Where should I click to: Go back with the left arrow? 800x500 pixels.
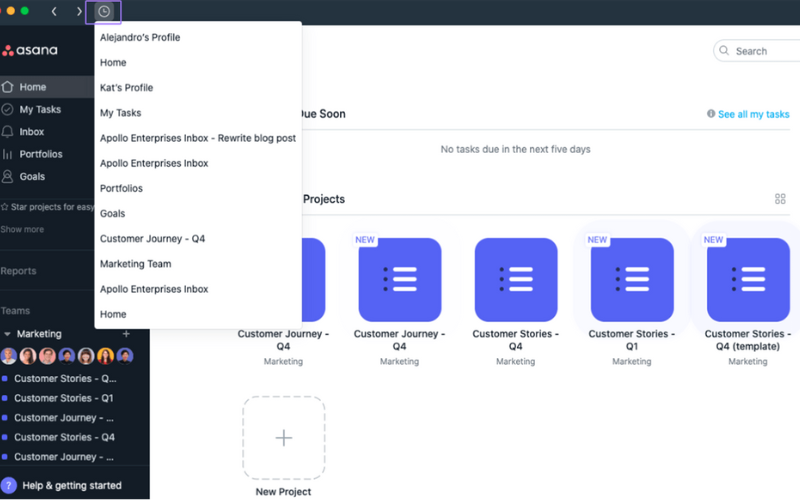point(54,11)
